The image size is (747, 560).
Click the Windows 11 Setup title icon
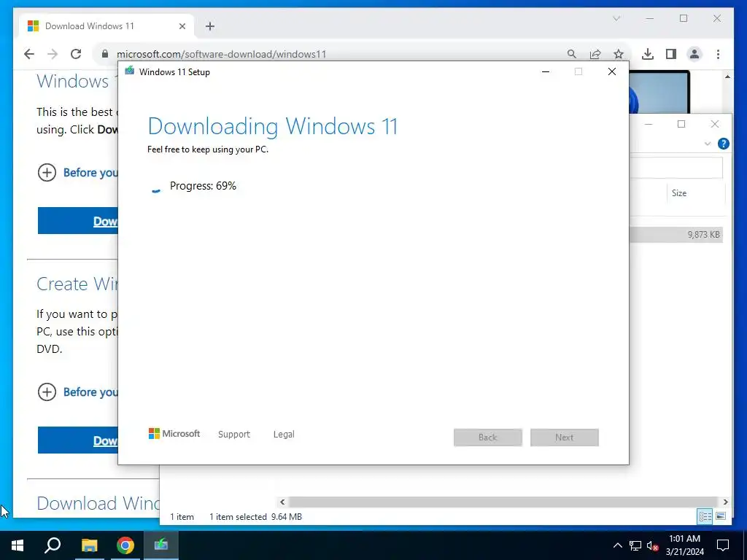pyautogui.click(x=130, y=71)
